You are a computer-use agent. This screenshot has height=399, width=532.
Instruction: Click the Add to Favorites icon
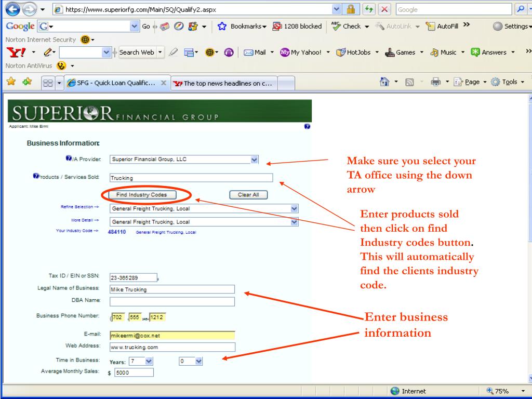[x=27, y=82]
